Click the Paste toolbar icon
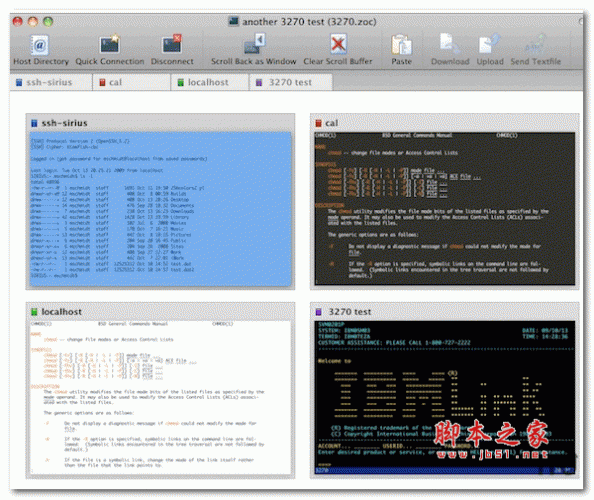Viewport: 594px width, 500px height. pos(401,45)
